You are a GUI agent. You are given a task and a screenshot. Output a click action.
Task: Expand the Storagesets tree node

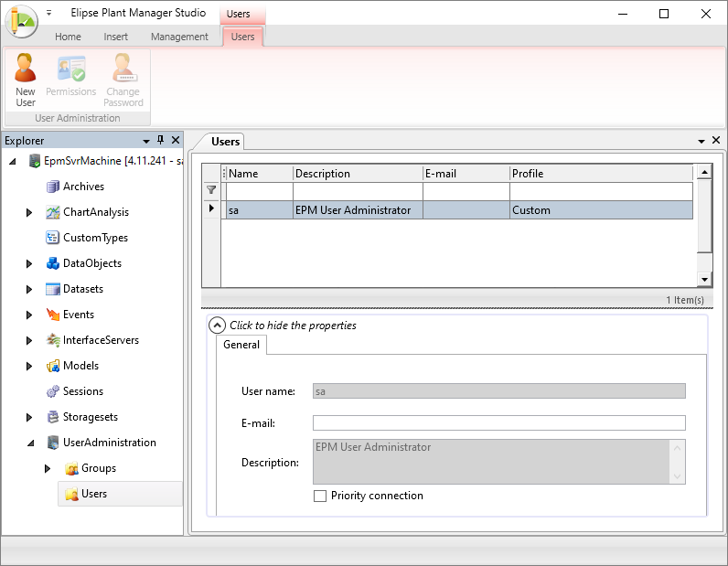pos(29,417)
